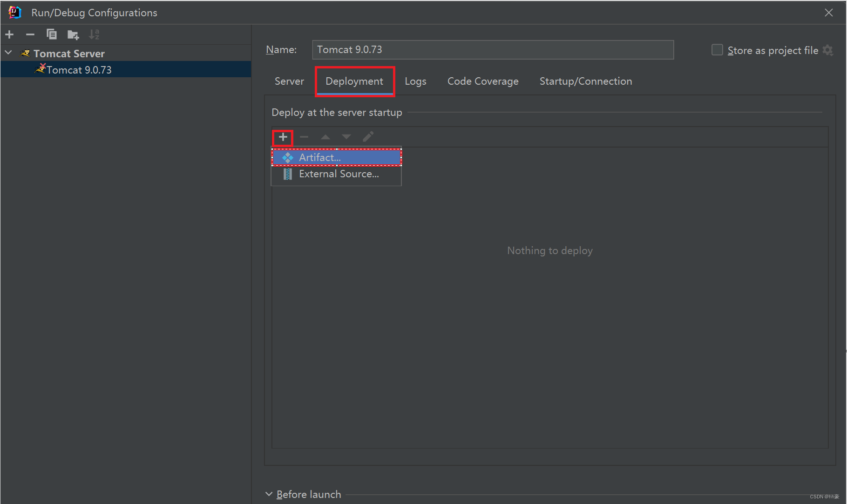The image size is (847, 504).
Task: Click the Name input field
Action: click(493, 50)
